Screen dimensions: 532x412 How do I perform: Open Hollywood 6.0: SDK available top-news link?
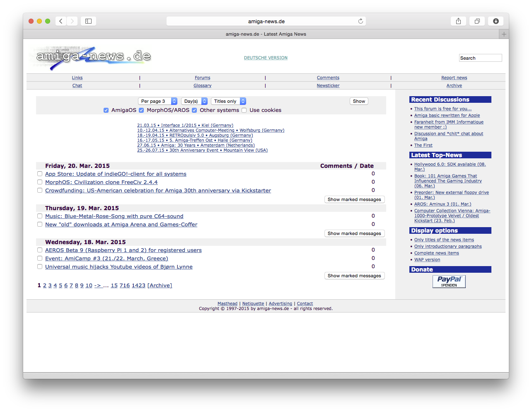pos(450,167)
